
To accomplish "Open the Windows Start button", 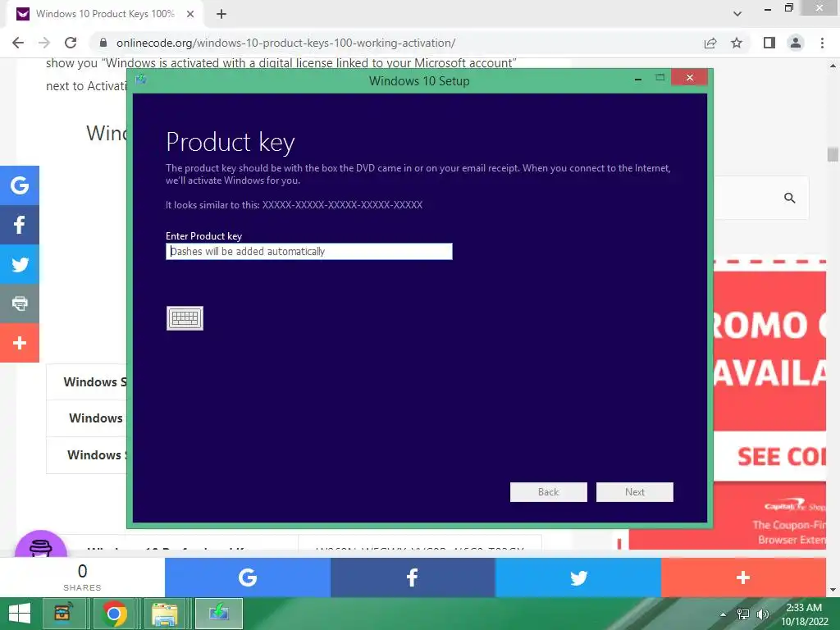I will tap(20, 614).
